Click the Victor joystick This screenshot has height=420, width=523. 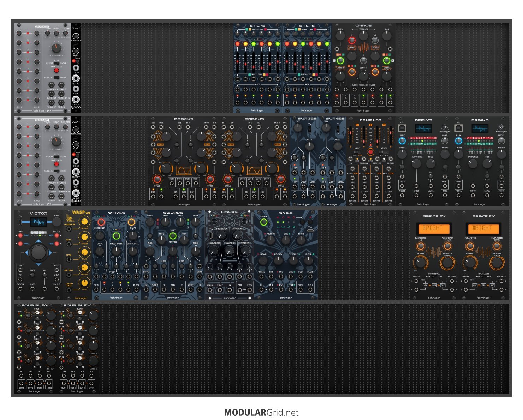(38, 252)
